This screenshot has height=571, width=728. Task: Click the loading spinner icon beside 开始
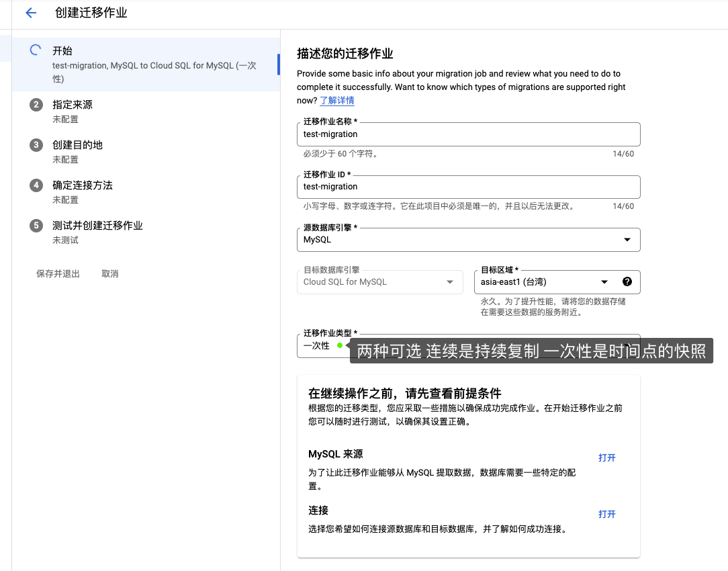point(36,50)
